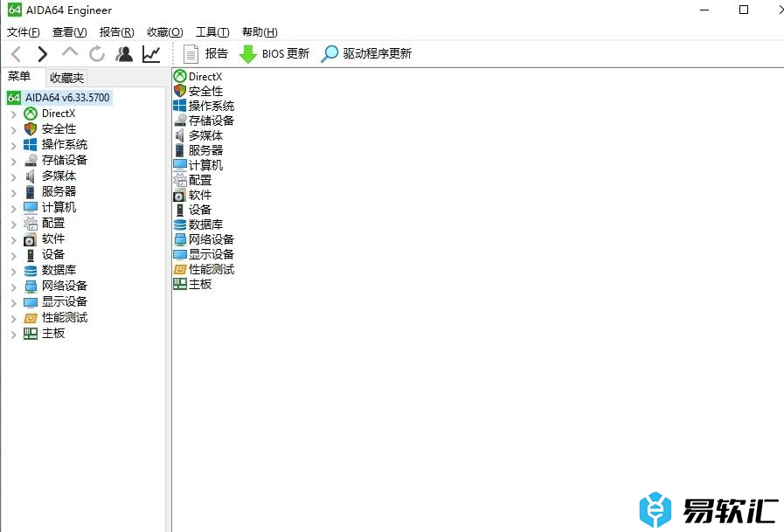Click 性能测试 icon in right pane
The image size is (784, 532).
(x=180, y=269)
